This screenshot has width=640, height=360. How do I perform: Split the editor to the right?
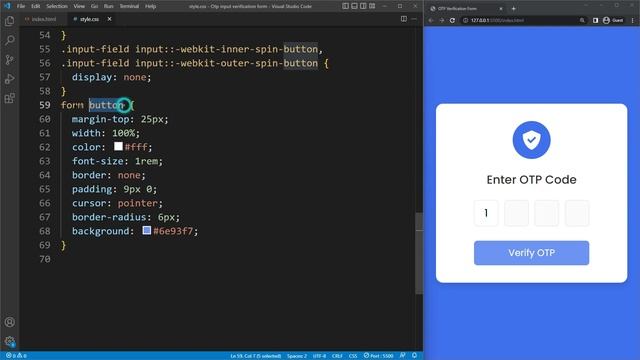click(404, 19)
